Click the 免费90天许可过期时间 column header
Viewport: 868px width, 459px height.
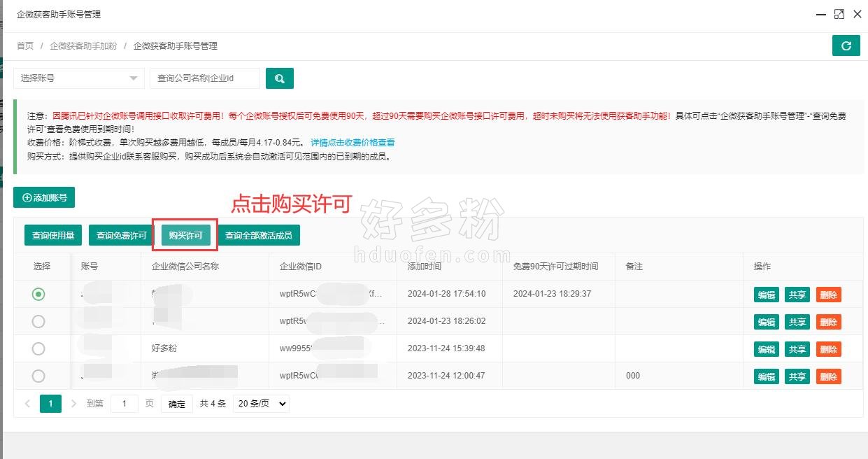tap(556, 267)
